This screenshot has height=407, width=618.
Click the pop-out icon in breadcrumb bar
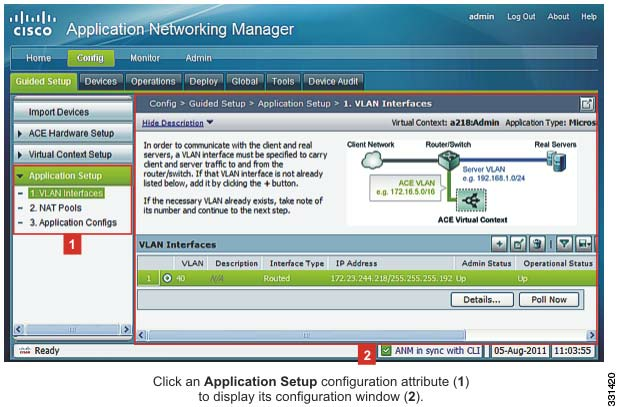tap(586, 103)
